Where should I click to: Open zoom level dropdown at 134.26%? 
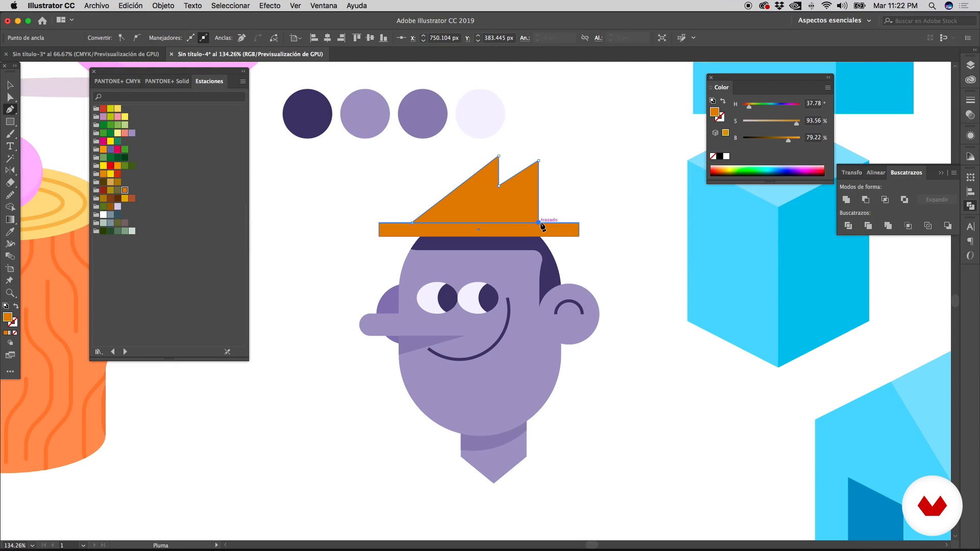(32, 545)
